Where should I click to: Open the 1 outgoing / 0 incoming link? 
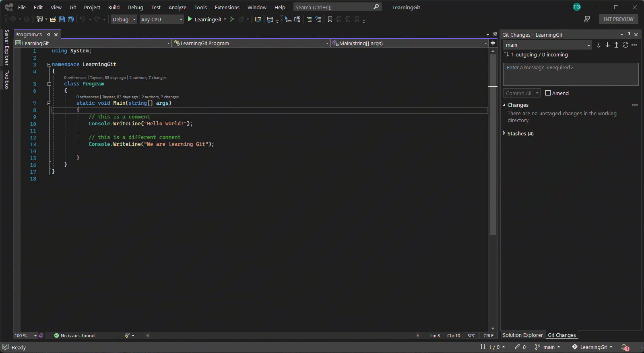click(539, 55)
